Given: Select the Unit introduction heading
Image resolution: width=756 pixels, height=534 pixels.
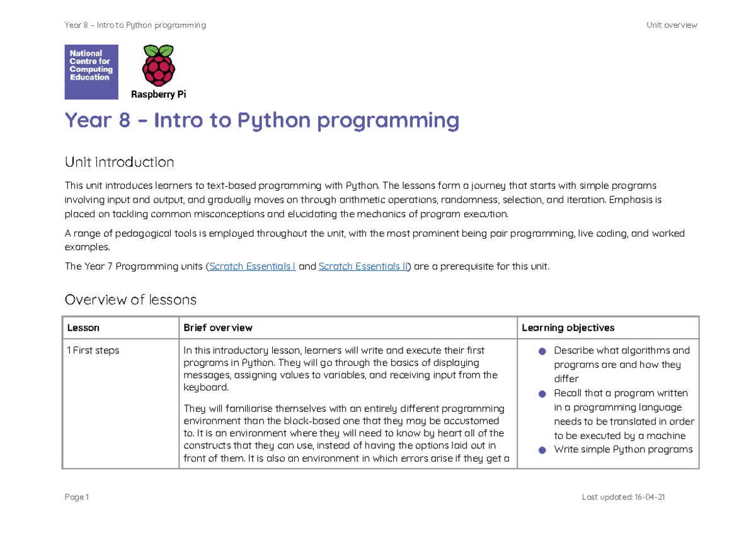Looking at the screenshot, I should (118, 162).
